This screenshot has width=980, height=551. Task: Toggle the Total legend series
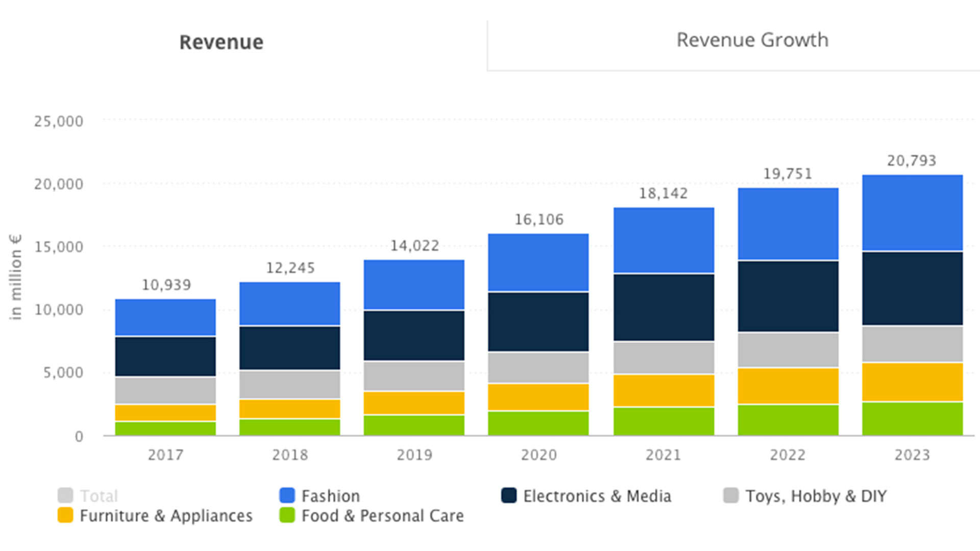(x=99, y=496)
